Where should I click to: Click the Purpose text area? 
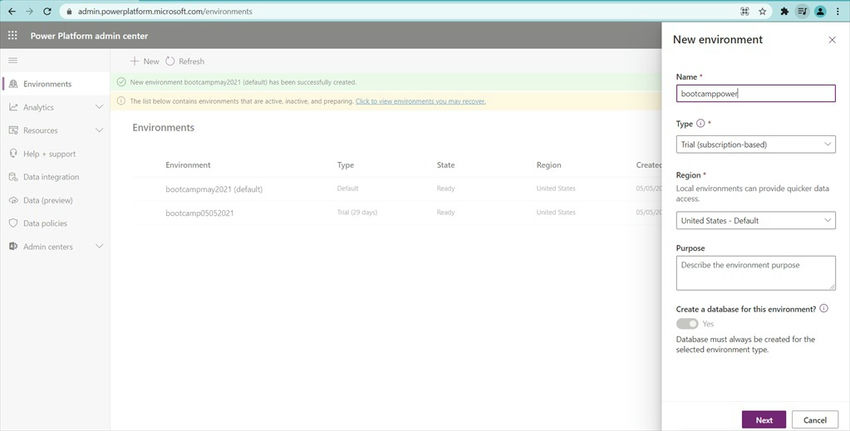click(x=756, y=273)
